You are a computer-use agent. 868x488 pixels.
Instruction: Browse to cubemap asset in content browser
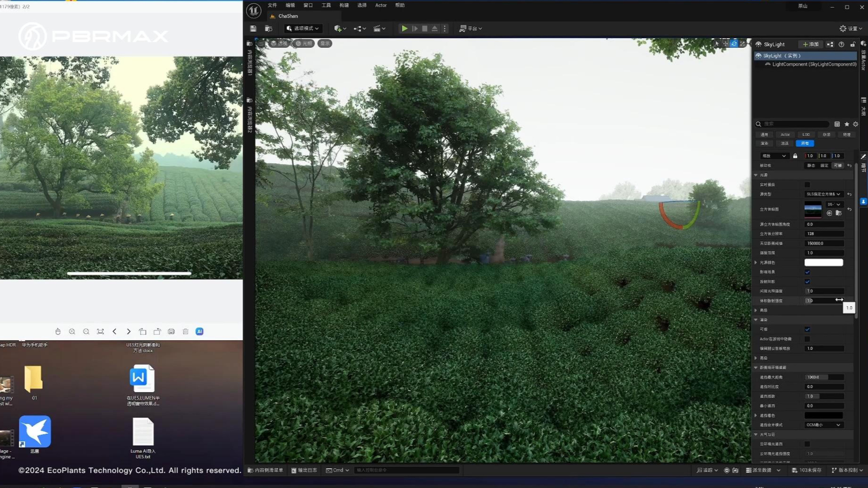(x=839, y=213)
